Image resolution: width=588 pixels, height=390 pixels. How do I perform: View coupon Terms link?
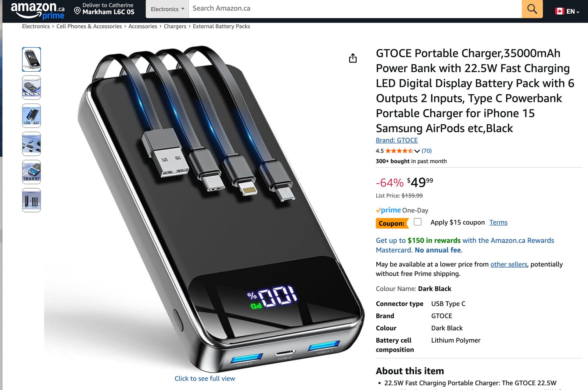(x=498, y=222)
